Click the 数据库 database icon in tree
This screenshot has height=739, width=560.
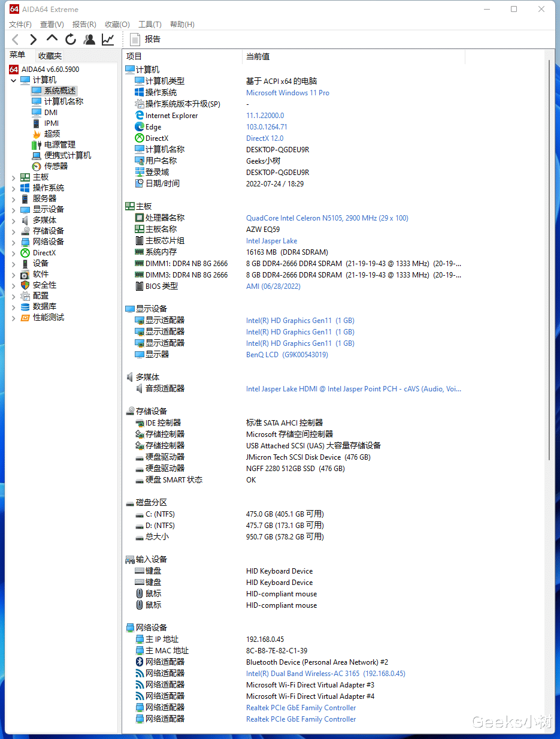[x=25, y=307]
